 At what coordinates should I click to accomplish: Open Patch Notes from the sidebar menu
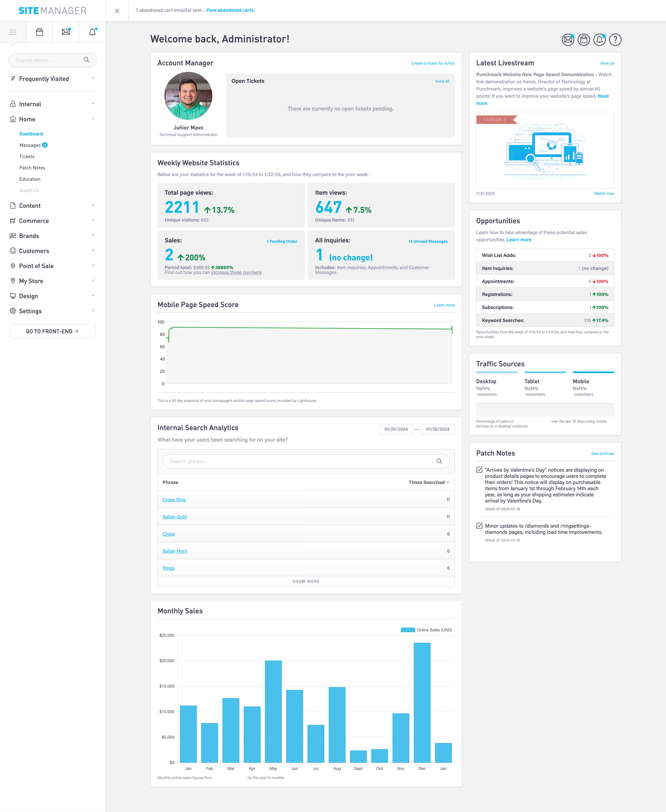(x=32, y=167)
